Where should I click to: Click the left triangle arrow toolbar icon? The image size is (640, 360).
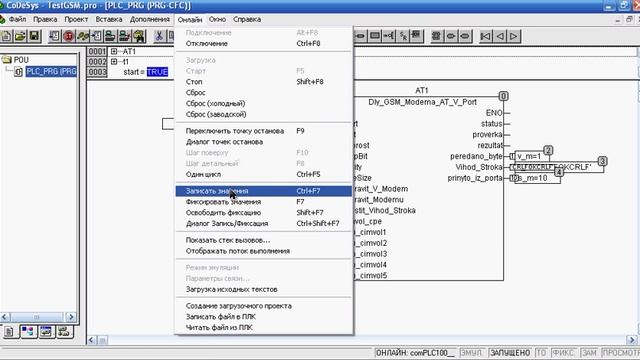coord(500,36)
